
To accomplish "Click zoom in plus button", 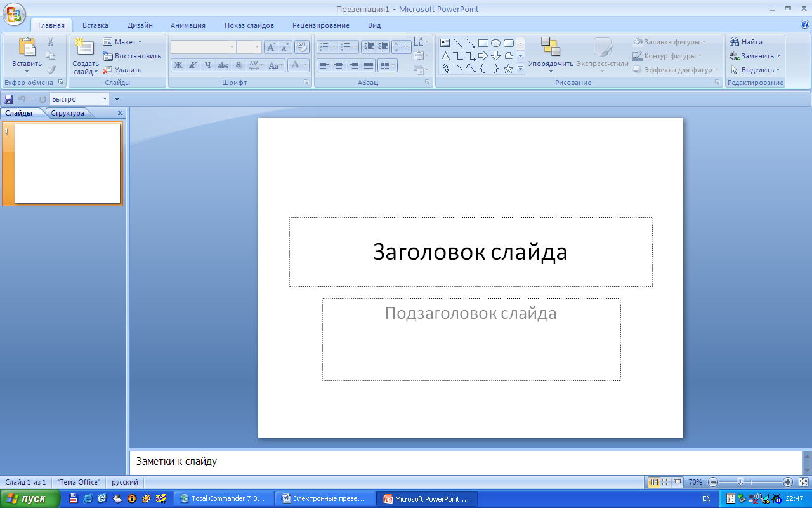I will pos(788,482).
